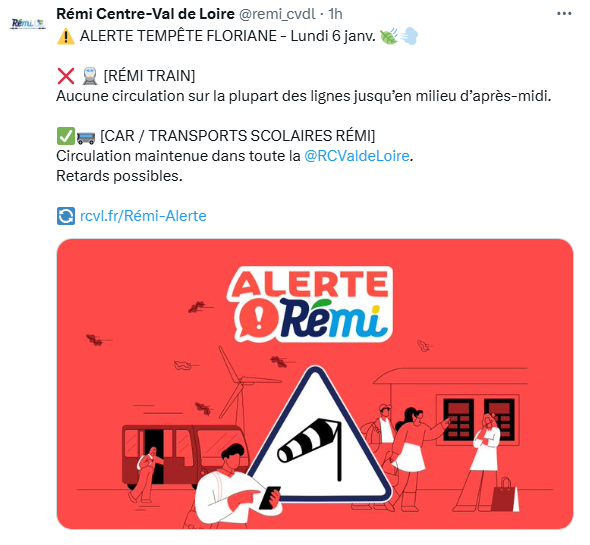Click the red cross mark emoji

pyautogui.click(x=66, y=76)
